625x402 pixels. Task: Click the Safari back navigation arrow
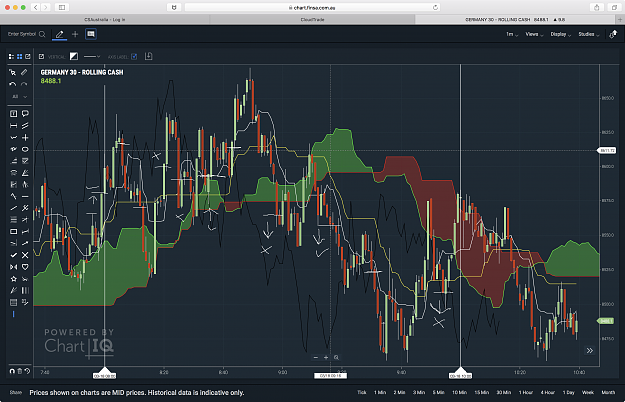[x=35, y=7]
